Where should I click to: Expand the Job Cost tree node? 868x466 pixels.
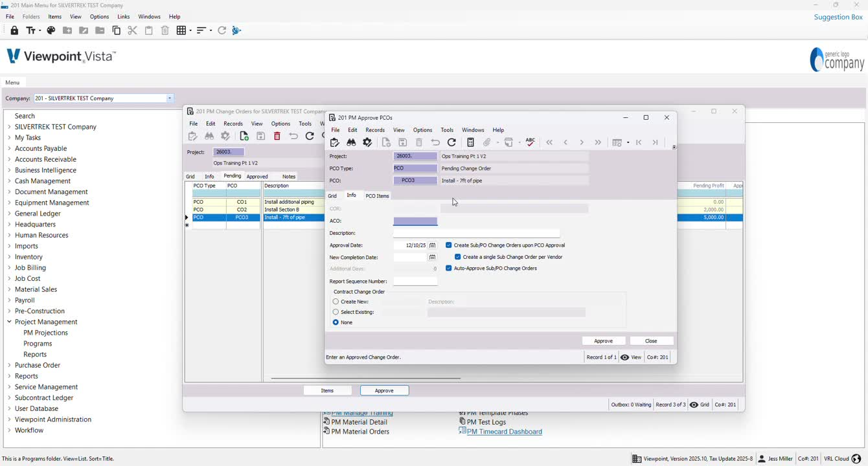9,278
